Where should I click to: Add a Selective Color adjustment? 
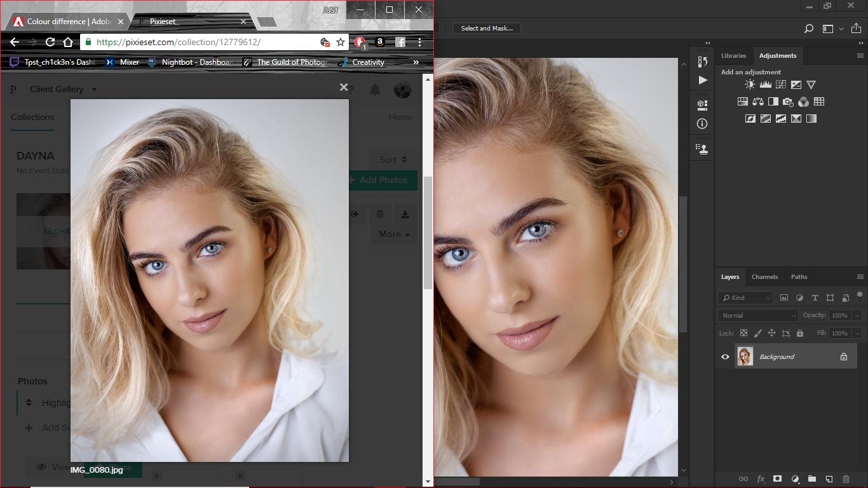click(x=796, y=119)
